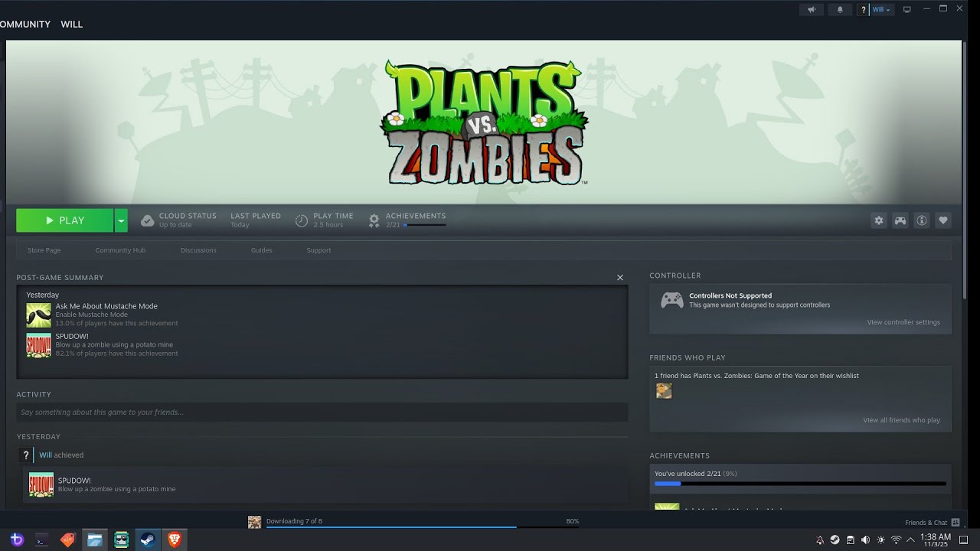This screenshot has width=980, height=551.
Task: Open the teal app icon in taskbar
Action: 121,540
